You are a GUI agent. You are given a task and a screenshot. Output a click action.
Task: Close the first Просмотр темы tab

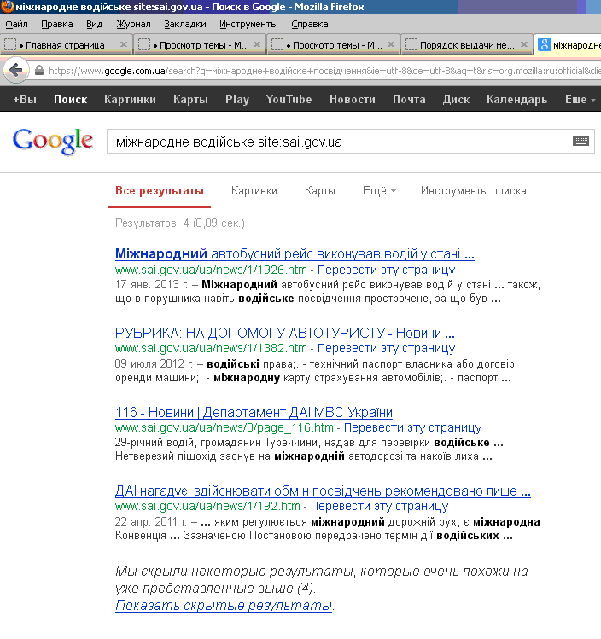(257, 44)
